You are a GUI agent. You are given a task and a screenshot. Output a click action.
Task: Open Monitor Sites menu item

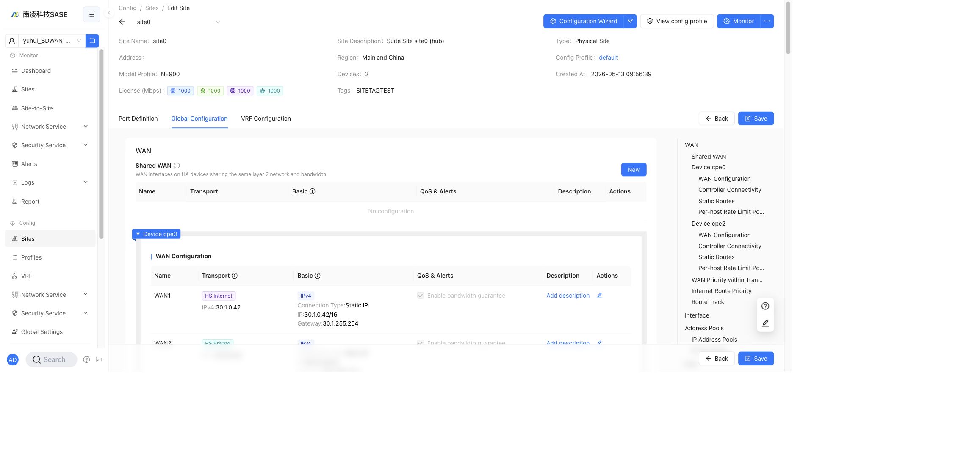(50, 89)
